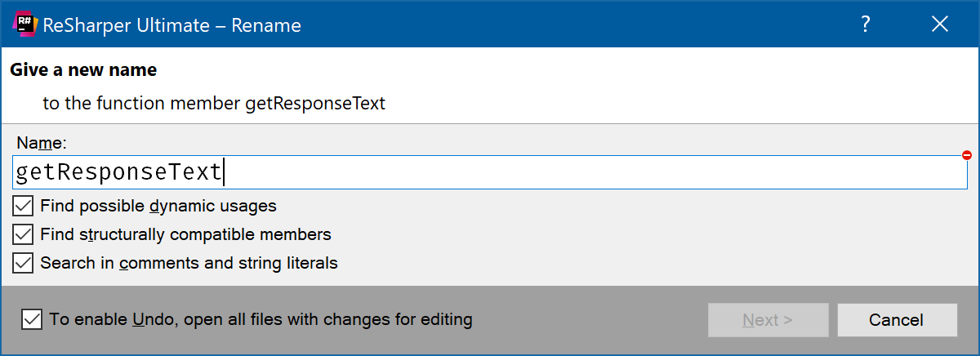
Task: Click the "Give a new name" heading
Action: point(83,70)
